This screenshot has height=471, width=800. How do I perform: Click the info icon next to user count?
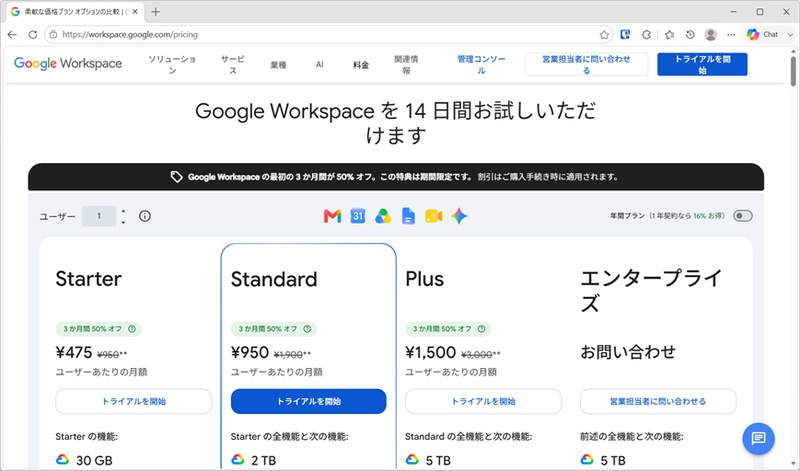(x=145, y=216)
